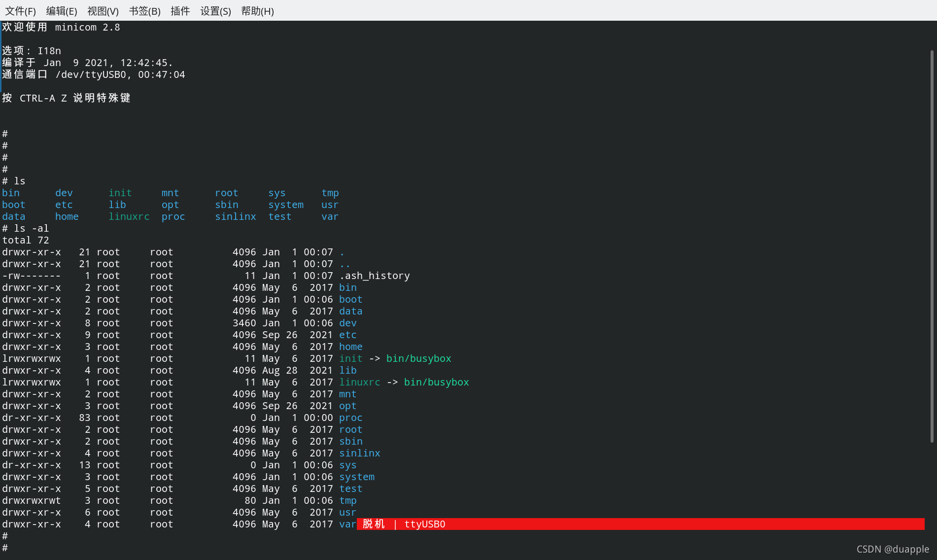Screen dimensions: 937x560
Task: Open the 书签(B) menu
Action: 144,11
